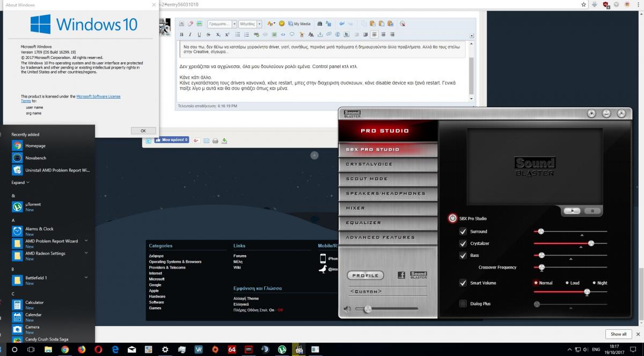This screenshot has height=356, width=644.
Task: Open the Sound Blaster title bar dropdown menu
Action: coord(591,114)
